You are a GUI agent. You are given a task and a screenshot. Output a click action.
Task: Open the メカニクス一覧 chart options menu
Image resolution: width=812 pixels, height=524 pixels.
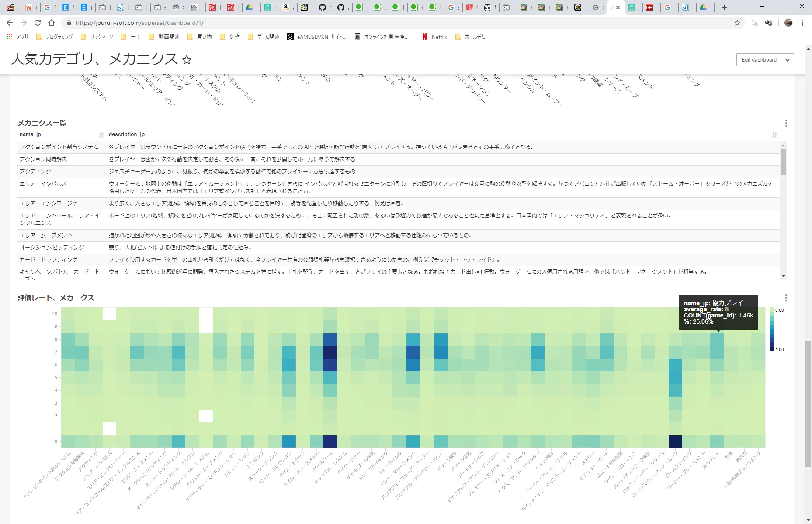(786, 124)
